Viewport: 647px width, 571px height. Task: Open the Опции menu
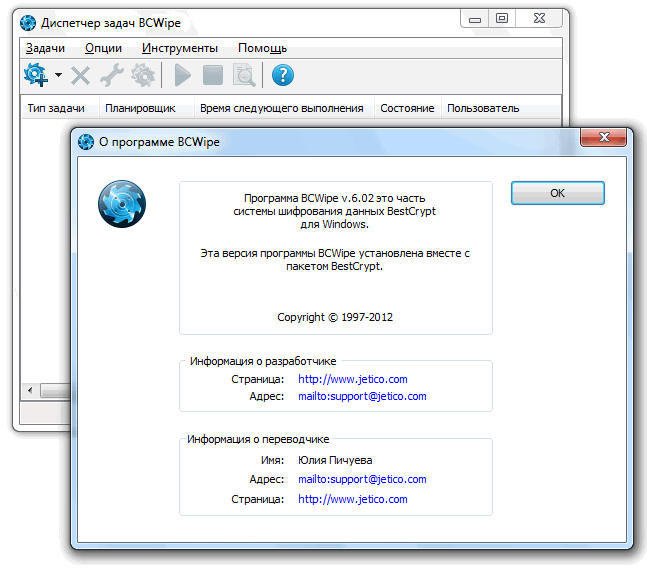coord(104,48)
